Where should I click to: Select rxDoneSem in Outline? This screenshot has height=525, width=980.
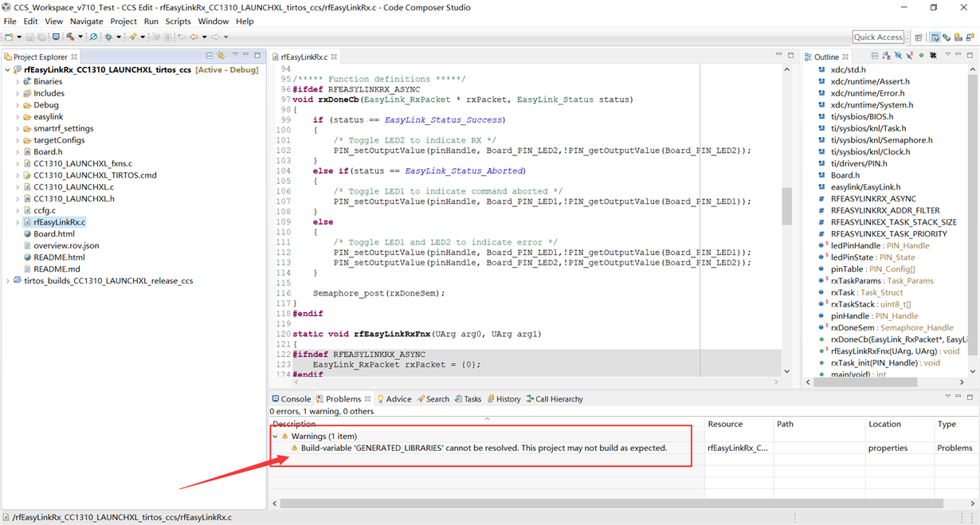(x=892, y=327)
